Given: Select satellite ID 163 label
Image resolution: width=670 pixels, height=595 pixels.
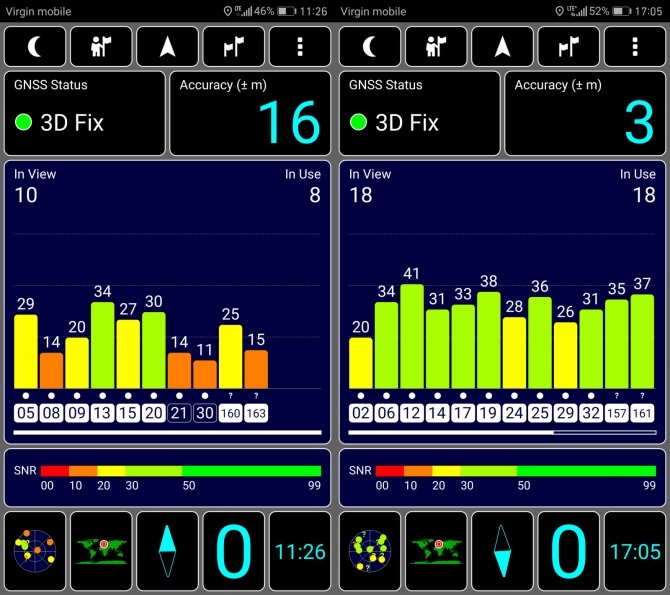Looking at the screenshot, I should pyautogui.click(x=256, y=413).
